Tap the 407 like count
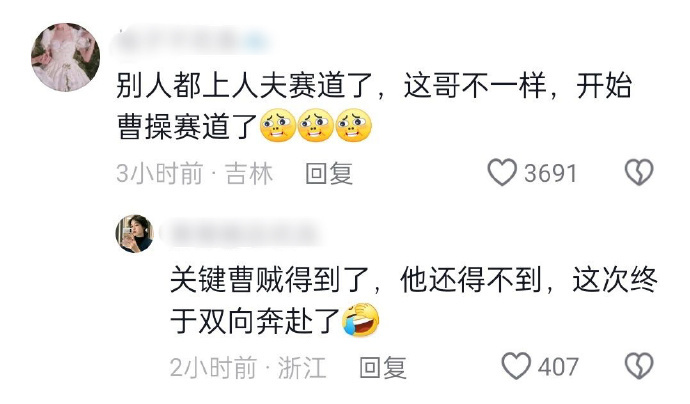The height and width of the screenshot is (404, 690). 558,367
